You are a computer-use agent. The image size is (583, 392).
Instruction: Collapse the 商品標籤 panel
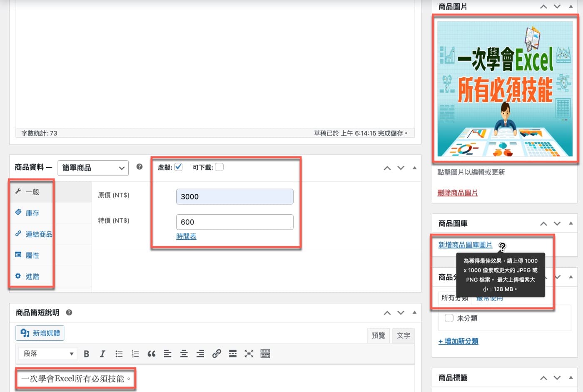571,378
